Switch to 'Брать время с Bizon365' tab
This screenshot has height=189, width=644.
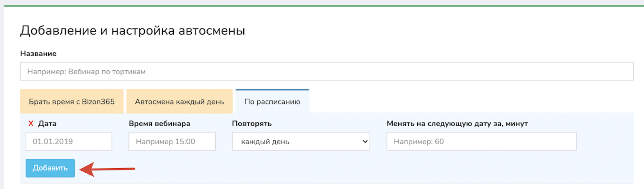[72, 102]
